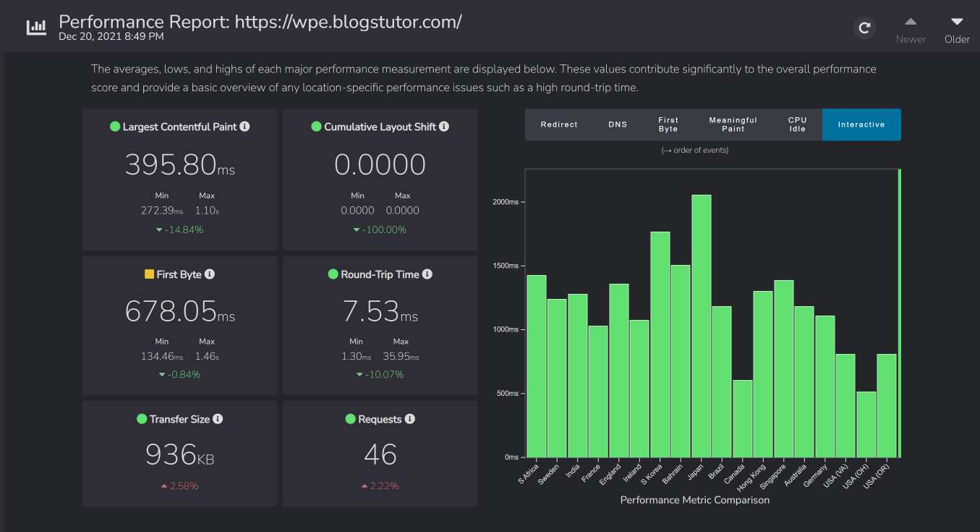Click yellow status square for First Byte

point(149,274)
